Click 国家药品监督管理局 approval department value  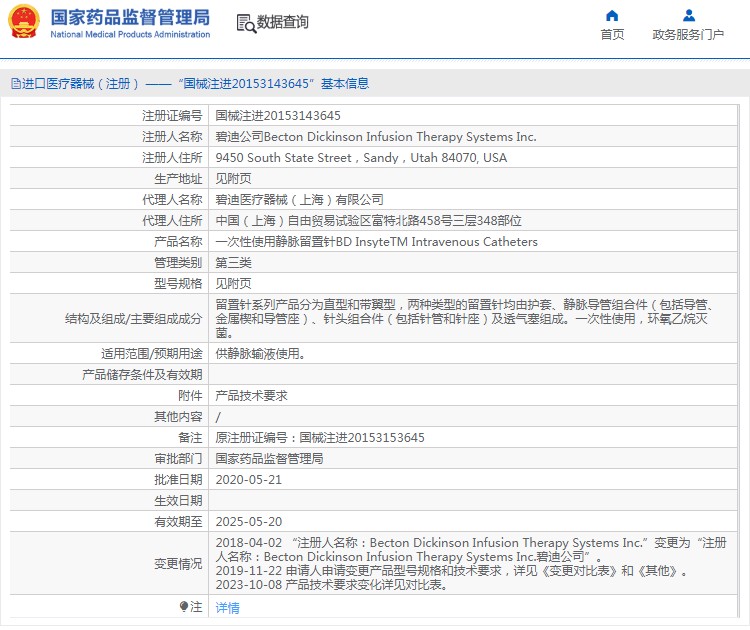tap(269, 459)
